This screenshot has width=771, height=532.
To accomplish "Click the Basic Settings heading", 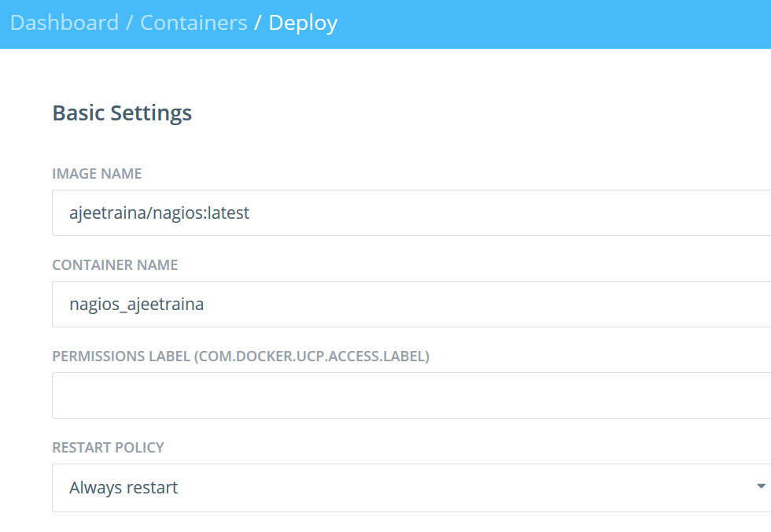I will pos(122,113).
